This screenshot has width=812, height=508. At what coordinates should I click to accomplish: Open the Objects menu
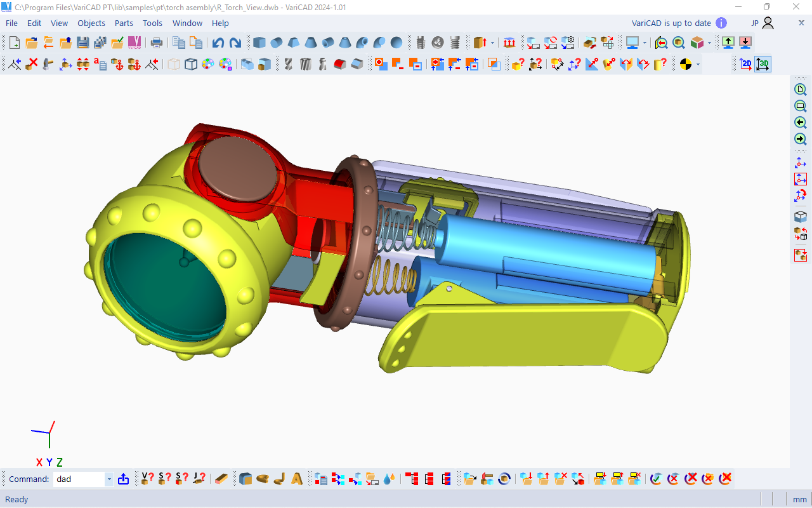pos(91,23)
